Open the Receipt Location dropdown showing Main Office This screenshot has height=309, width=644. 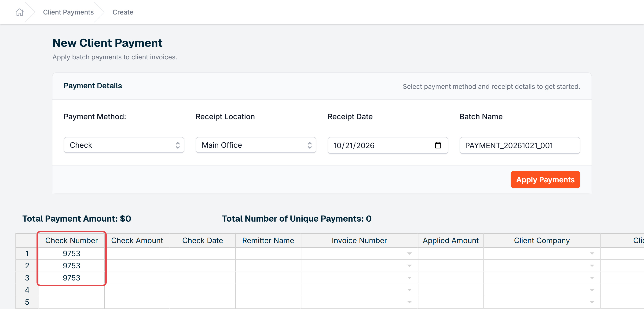[x=256, y=145]
